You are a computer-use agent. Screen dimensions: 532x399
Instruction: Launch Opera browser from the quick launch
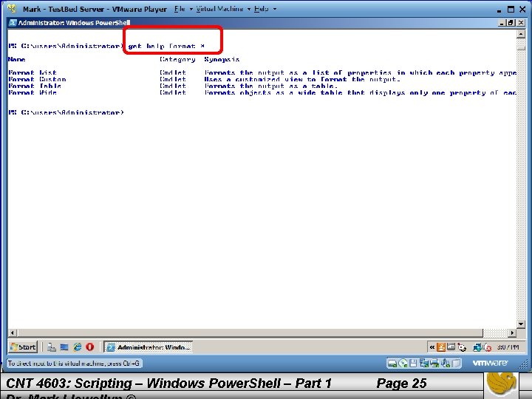[x=90, y=347]
